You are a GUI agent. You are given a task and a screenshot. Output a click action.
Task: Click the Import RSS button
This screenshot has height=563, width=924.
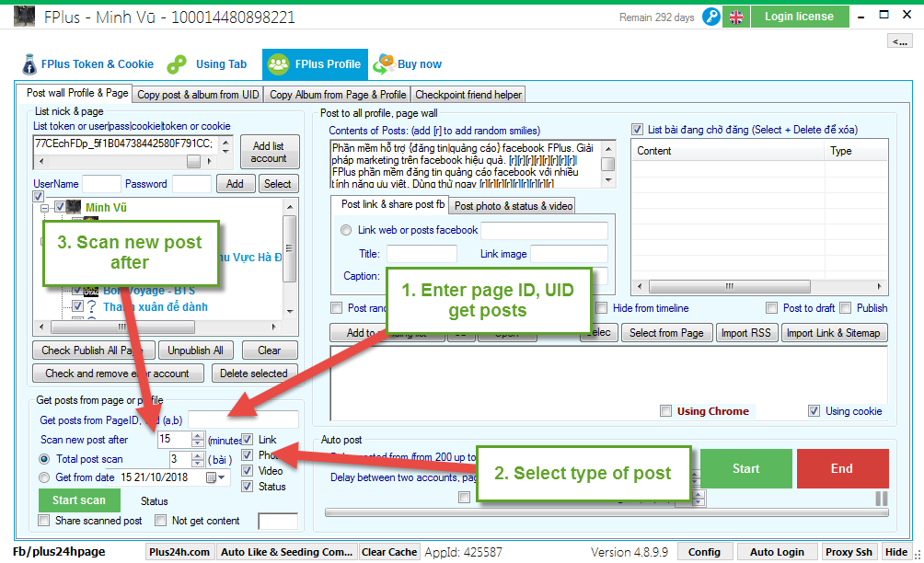coord(746,333)
